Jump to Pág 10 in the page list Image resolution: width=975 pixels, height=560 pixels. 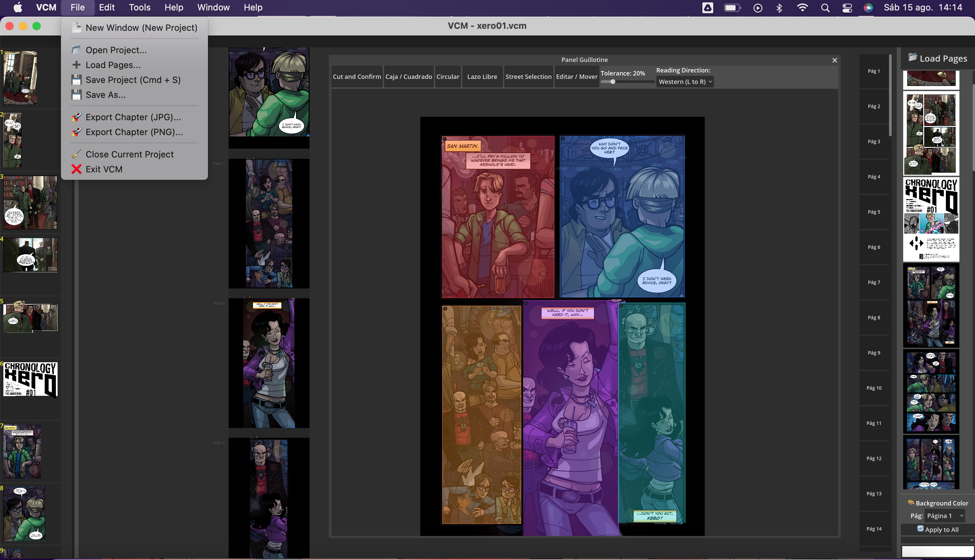[x=874, y=388]
